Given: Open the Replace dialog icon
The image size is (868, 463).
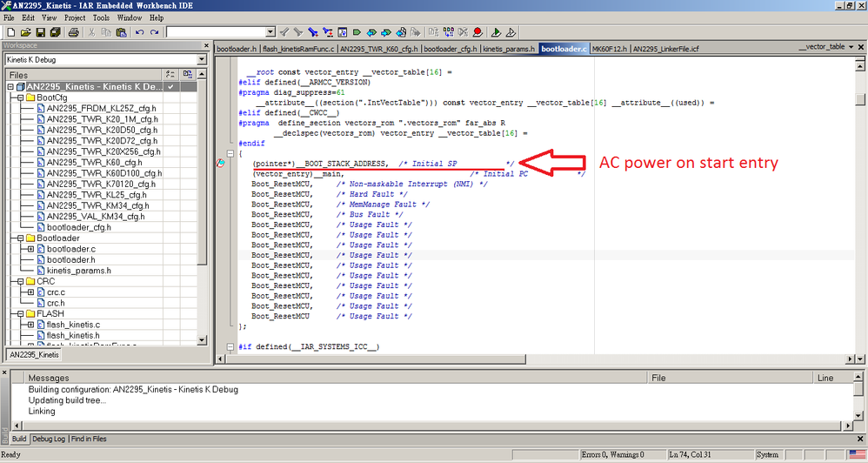Looking at the screenshot, I should pyautogui.click(x=327, y=33).
